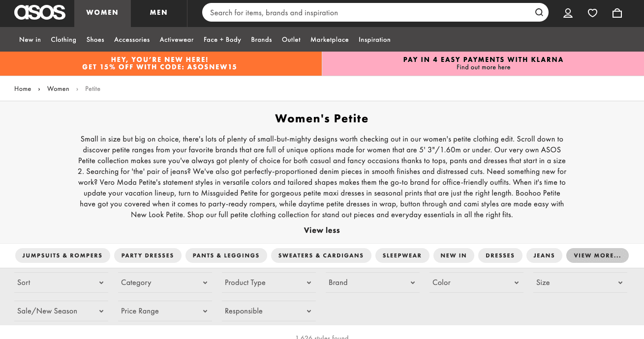Select Jumpsuits & Rompers category pill
Screen dimensions: 644x339
62,255
